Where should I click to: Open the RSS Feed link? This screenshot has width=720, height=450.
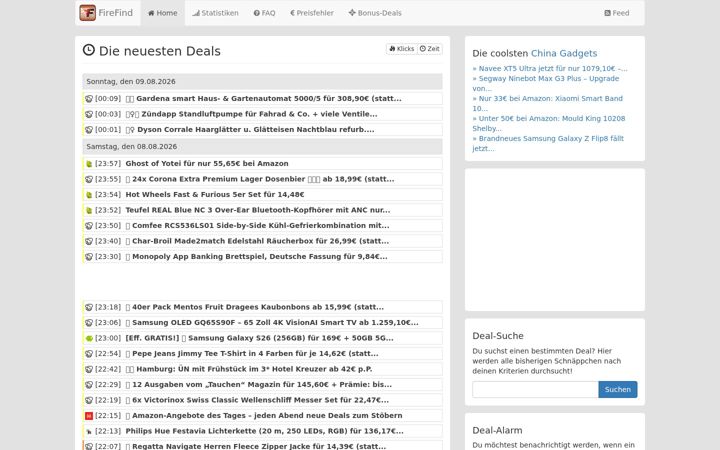point(617,13)
